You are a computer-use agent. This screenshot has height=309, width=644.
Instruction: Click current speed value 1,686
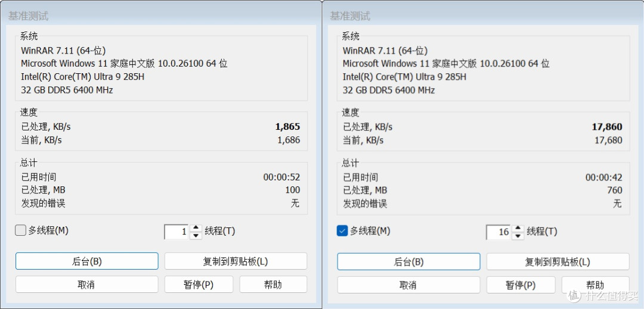click(289, 140)
